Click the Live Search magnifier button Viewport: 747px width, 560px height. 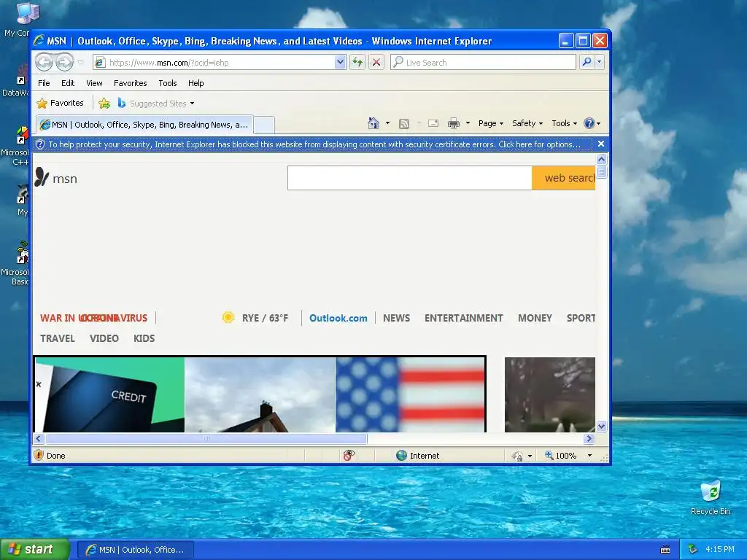tap(587, 62)
